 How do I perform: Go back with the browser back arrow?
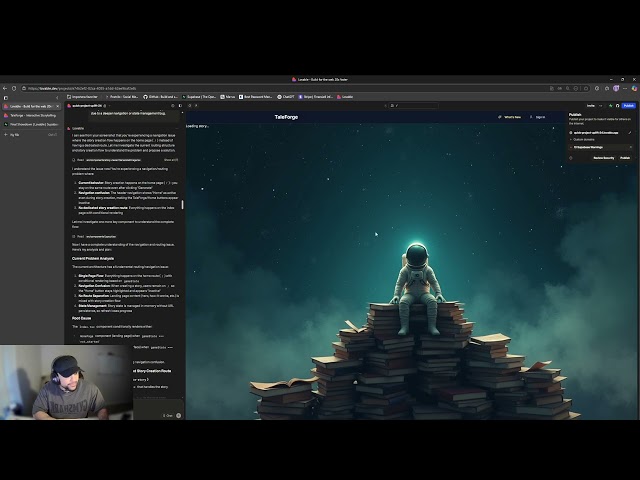(x=5, y=88)
